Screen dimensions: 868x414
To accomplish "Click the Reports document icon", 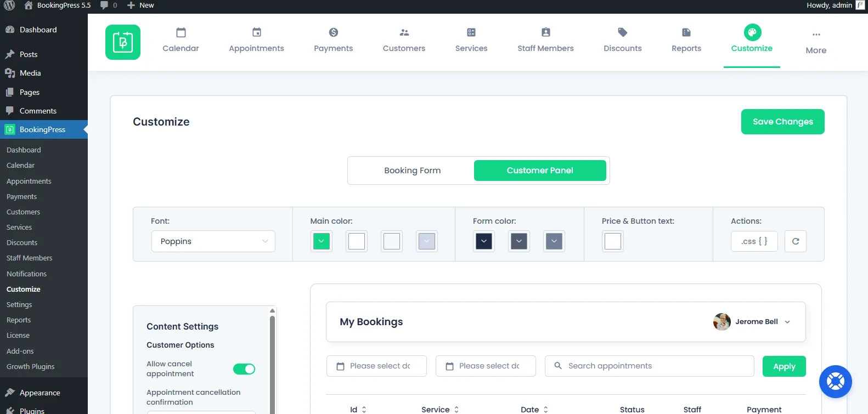I will click(x=686, y=32).
